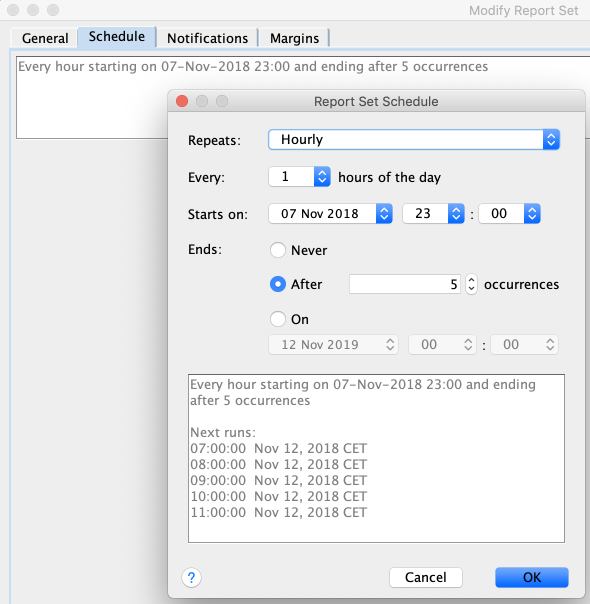Click the 11:00:00 Nov 12 next run line
The height and width of the screenshot is (604, 590).
point(278,512)
